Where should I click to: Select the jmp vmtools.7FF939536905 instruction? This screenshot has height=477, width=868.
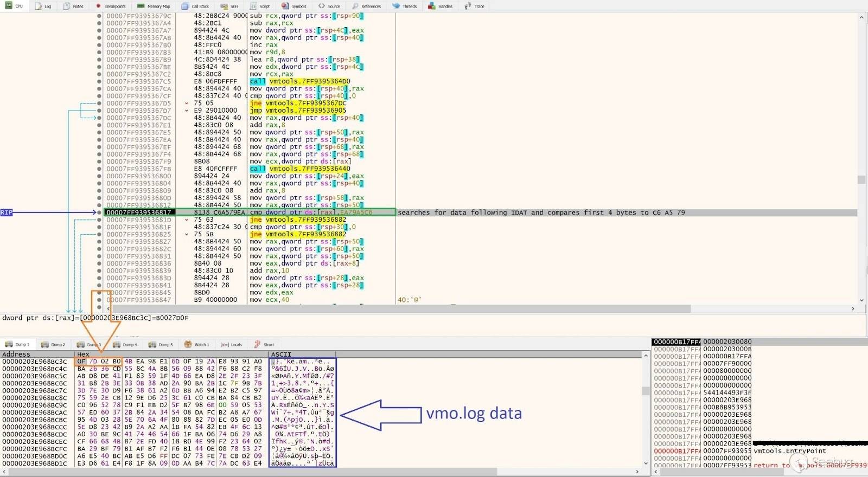(x=298, y=111)
